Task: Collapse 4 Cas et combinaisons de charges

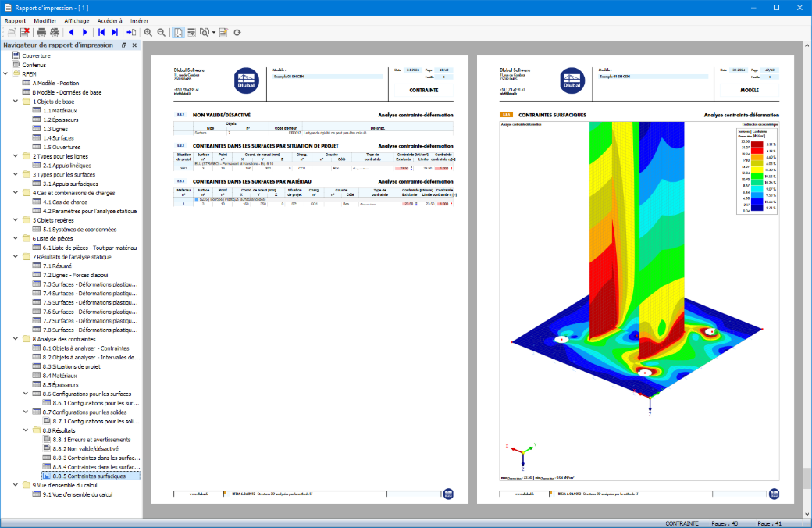Action: (16, 193)
